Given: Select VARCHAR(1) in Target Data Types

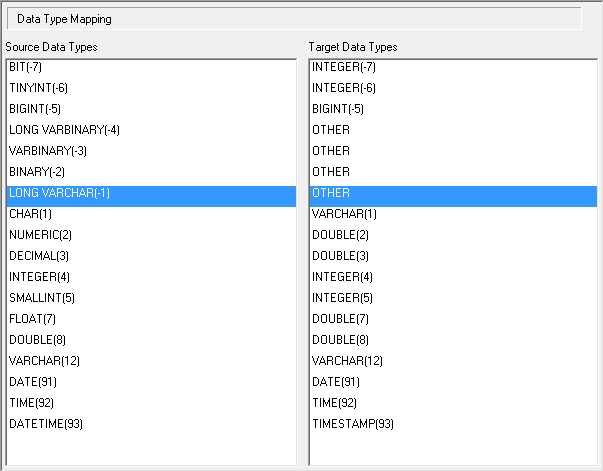Looking at the screenshot, I should coord(344,214).
